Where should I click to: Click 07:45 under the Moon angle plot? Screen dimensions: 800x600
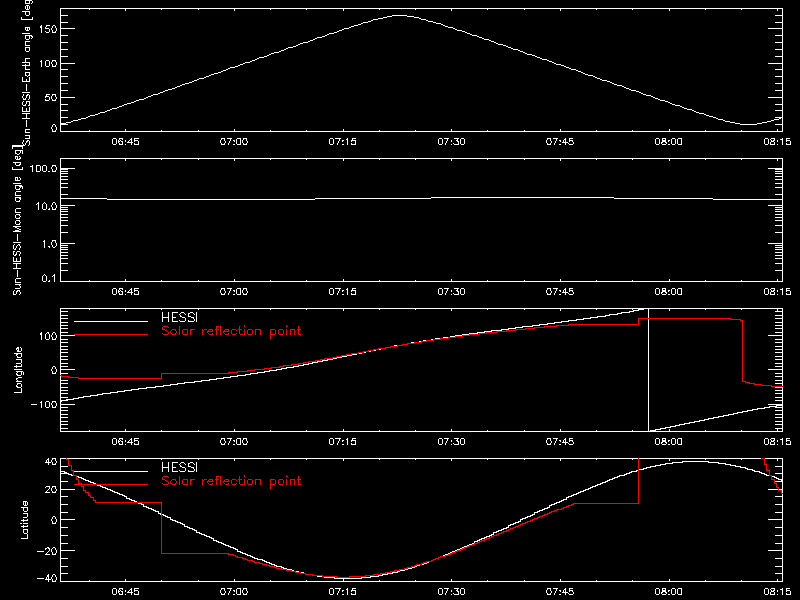click(560, 291)
